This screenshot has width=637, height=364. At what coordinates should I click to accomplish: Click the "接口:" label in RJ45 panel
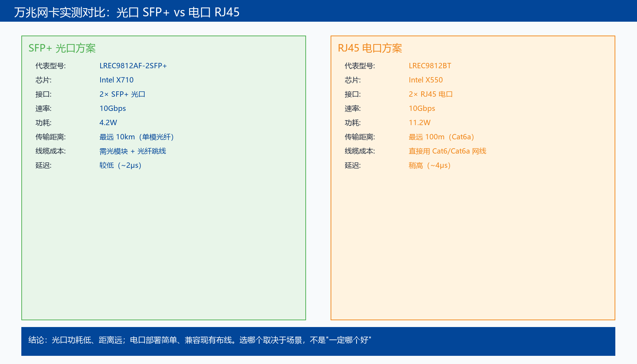(353, 94)
